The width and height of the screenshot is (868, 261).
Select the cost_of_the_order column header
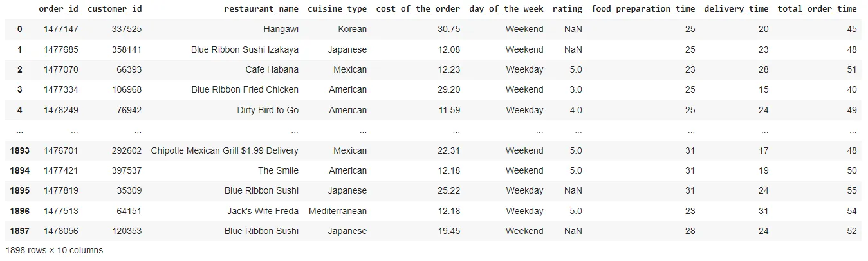[x=418, y=9]
